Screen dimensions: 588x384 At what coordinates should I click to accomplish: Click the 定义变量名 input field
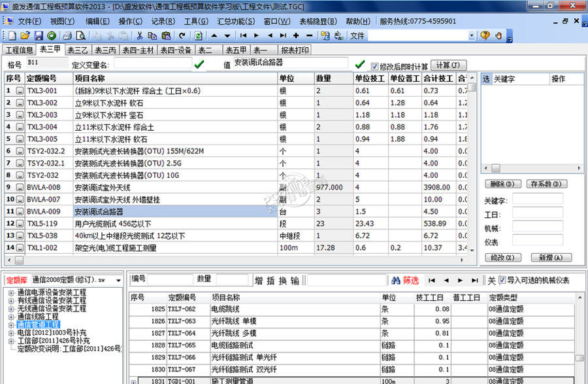pos(153,64)
